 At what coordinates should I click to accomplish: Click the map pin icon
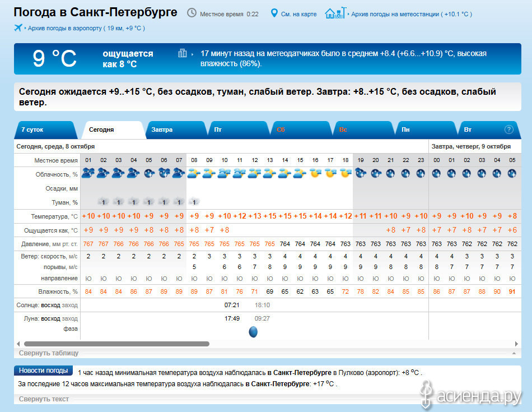(274, 13)
